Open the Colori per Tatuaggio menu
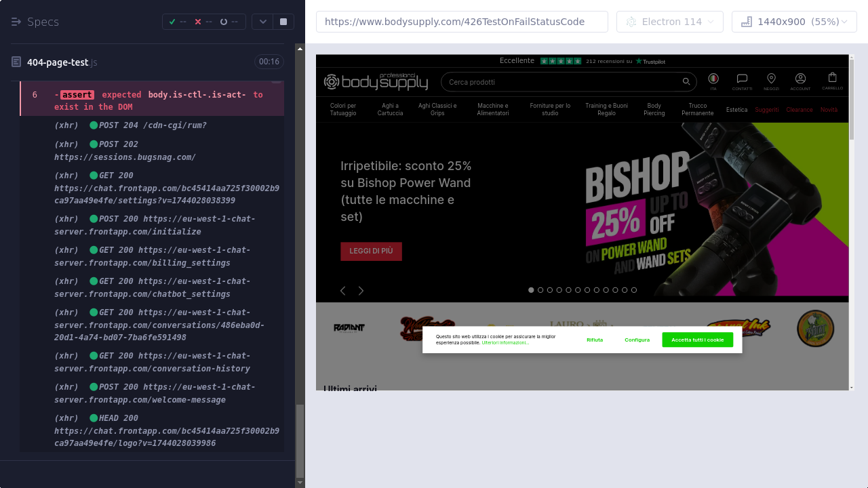The width and height of the screenshot is (868, 488). click(343, 109)
